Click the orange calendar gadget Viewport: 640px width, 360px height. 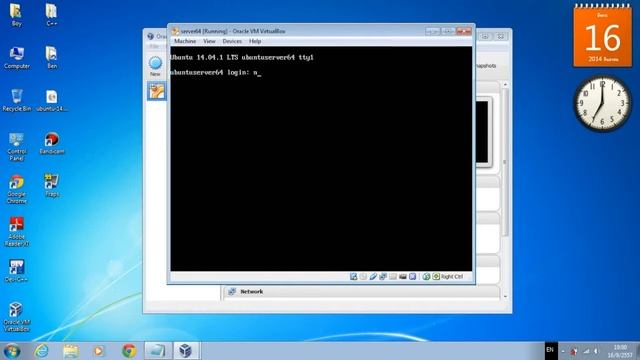tap(602, 36)
